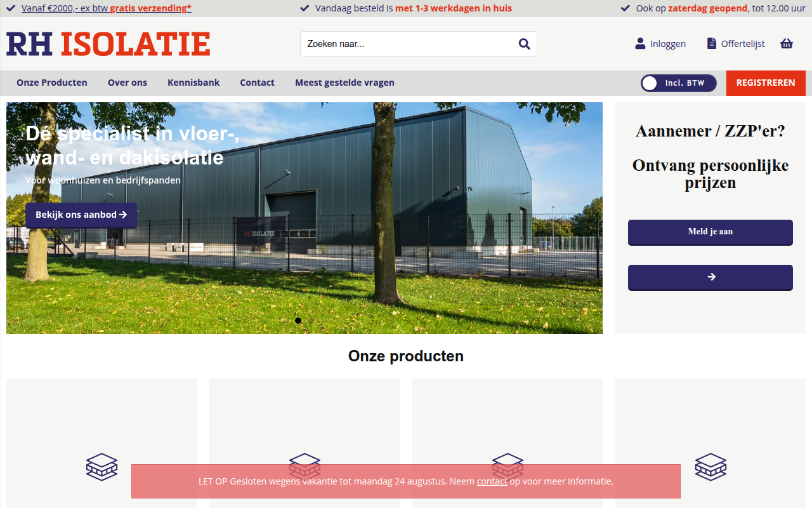
Task: Click the 'zaterdag geopend' text
Action: (x=708, y=8)
